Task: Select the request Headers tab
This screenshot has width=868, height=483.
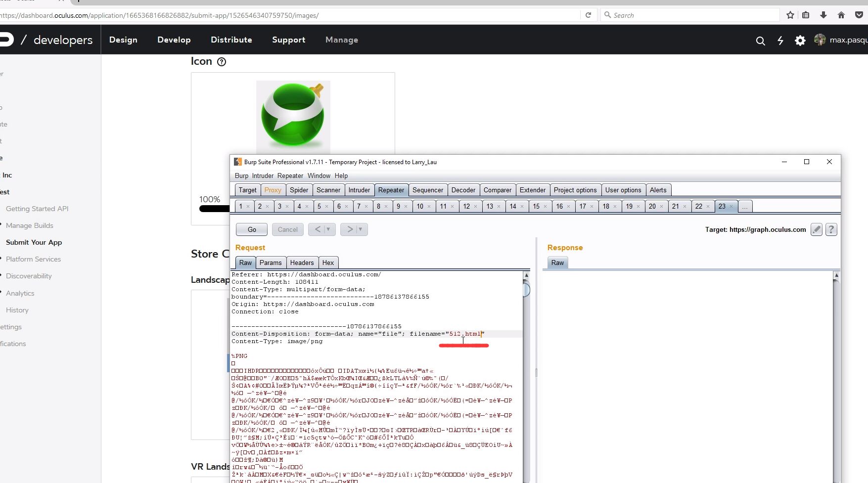Action: 302,263
